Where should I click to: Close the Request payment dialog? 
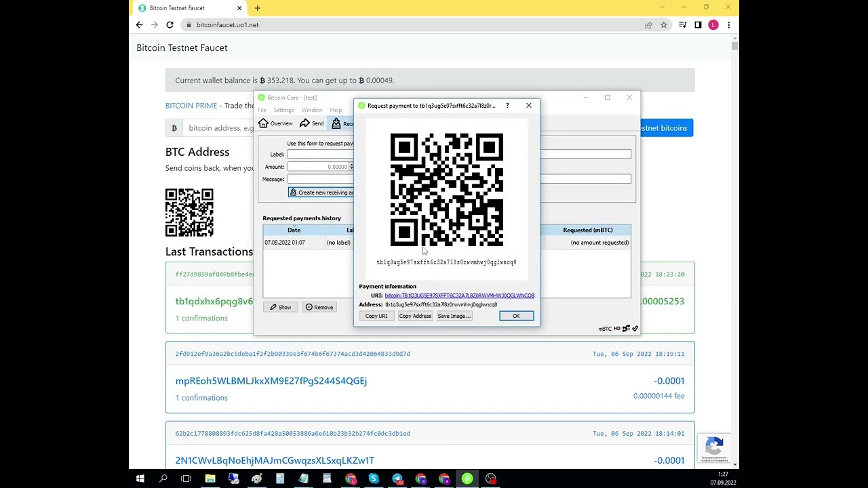tap(529, 106)
